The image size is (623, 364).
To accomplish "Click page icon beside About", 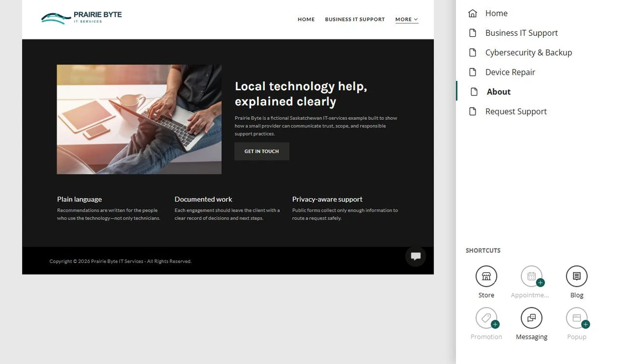I will click(473, 92).
